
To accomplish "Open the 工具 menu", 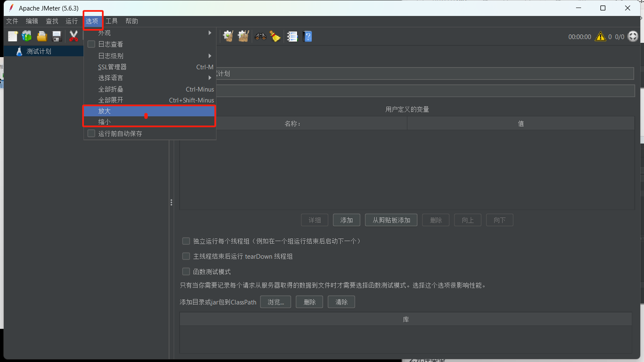I will coord(112,21).
